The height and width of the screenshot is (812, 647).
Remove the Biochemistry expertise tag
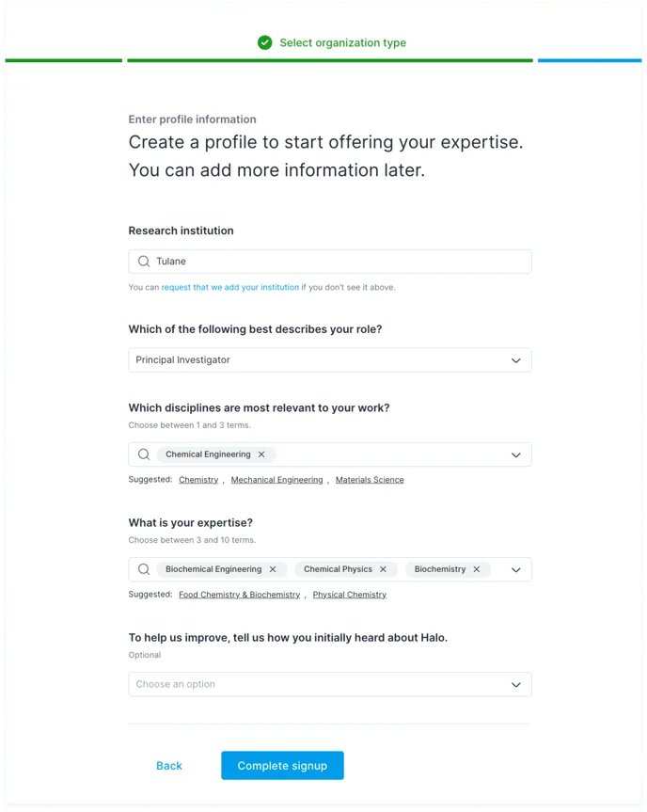477,569
